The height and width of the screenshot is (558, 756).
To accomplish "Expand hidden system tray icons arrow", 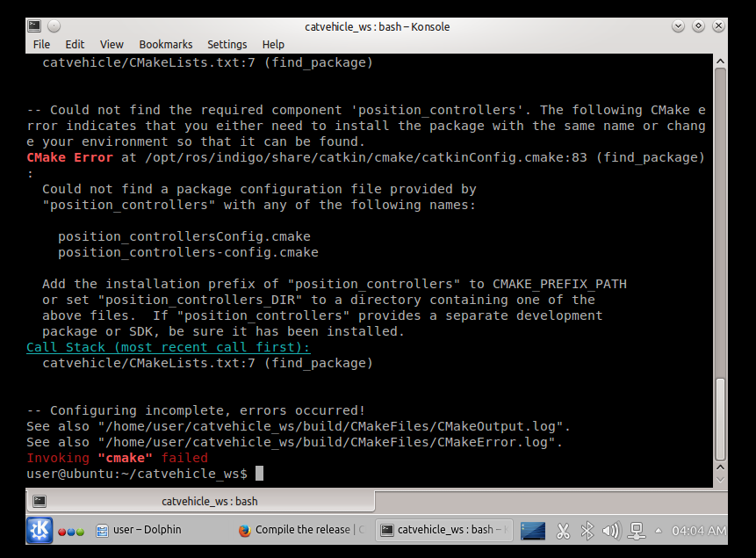I will pos(658,530).
